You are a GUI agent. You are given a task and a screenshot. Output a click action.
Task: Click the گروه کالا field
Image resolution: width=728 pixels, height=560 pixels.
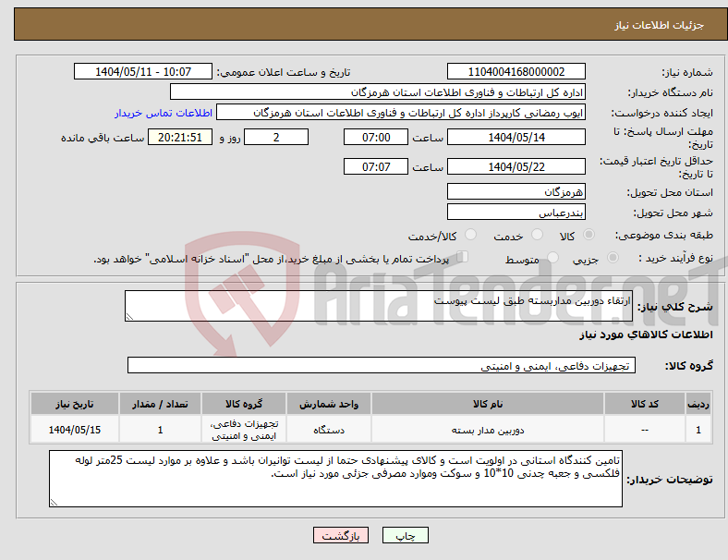tap(382, 365)
